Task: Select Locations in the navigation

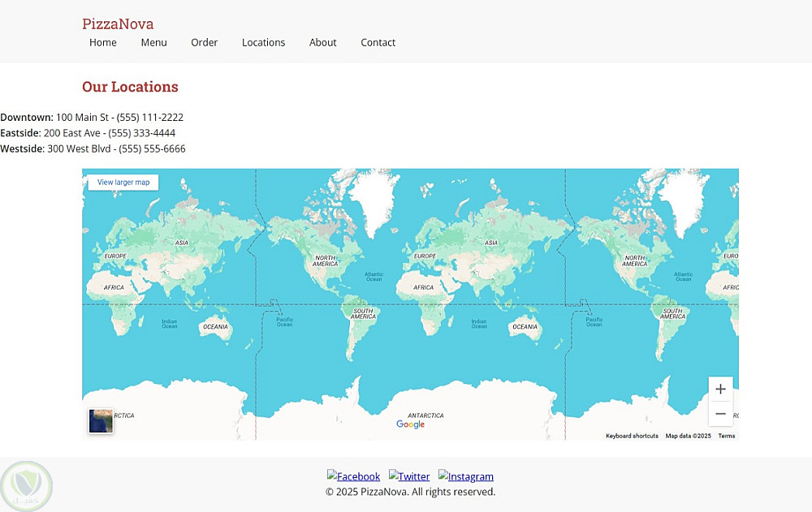Action: [x=263, y=42]
